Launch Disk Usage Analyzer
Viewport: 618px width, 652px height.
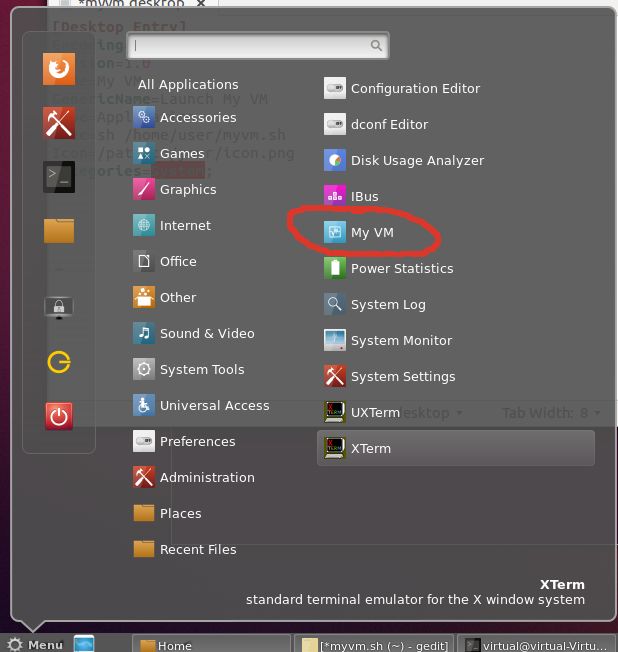pyautogui.click(x=404, y=160)
